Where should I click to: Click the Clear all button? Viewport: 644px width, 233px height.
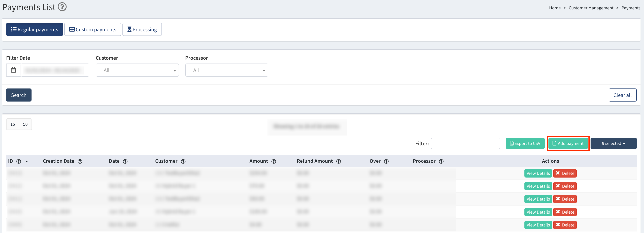point(622,95)
